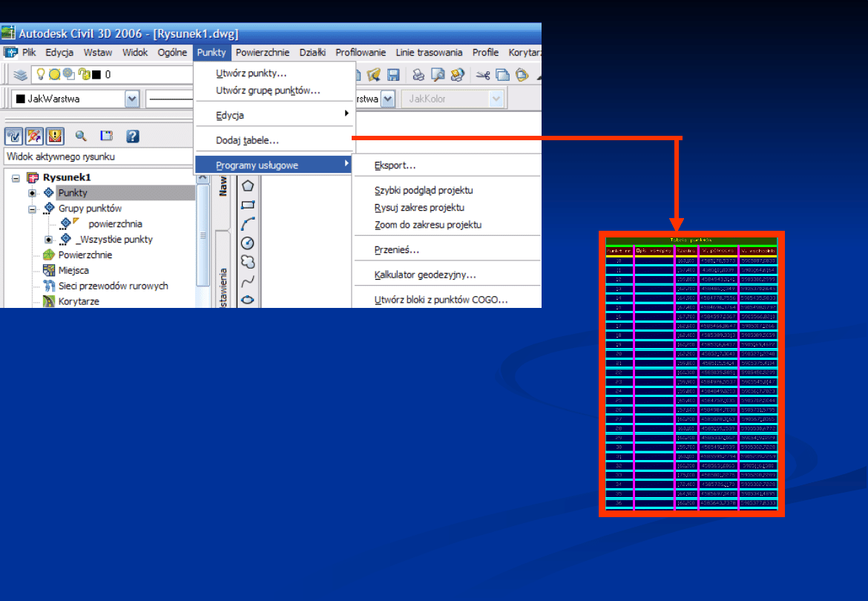Click the JakKolor plot style box
Viewport: 868px width, 601px height.
pos(453,99)
